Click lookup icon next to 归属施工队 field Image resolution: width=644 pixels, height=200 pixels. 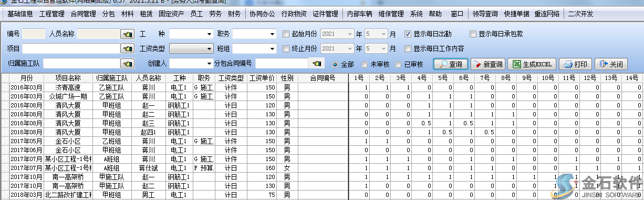tap(127, 64)
